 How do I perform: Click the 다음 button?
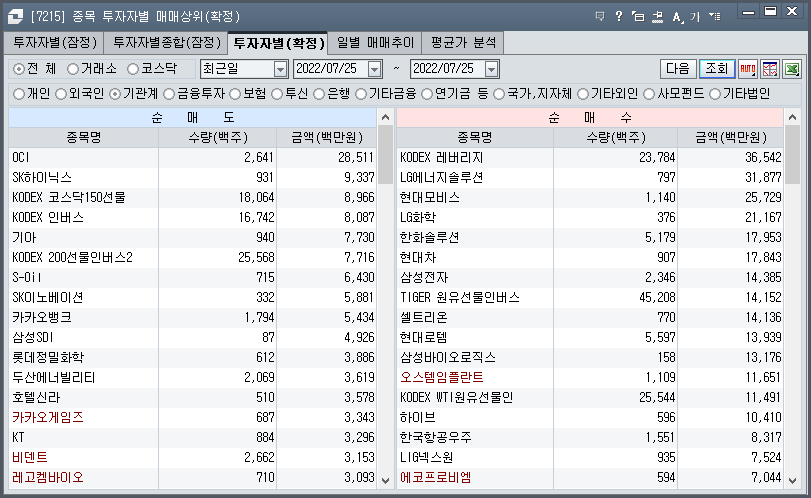pos(678,69)
